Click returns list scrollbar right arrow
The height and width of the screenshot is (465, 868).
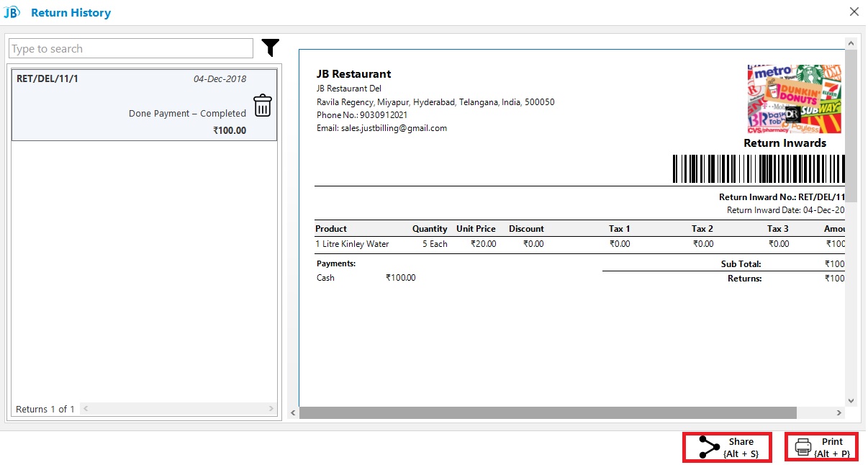(271, 408)
